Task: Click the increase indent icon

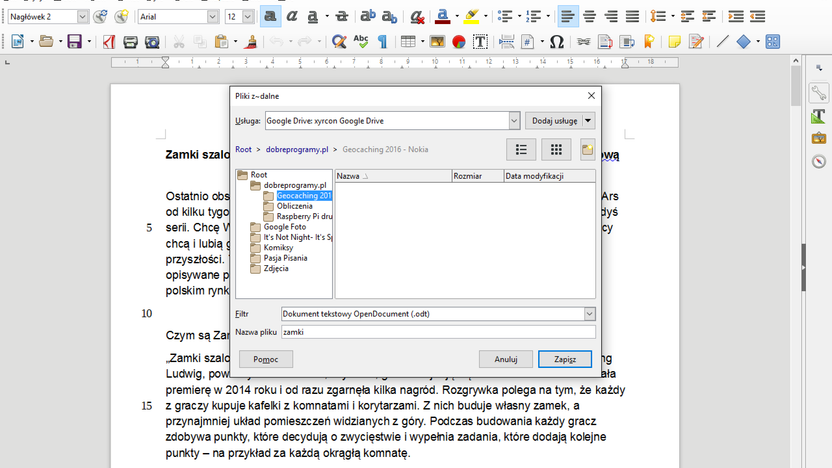Action: (735, 16)
